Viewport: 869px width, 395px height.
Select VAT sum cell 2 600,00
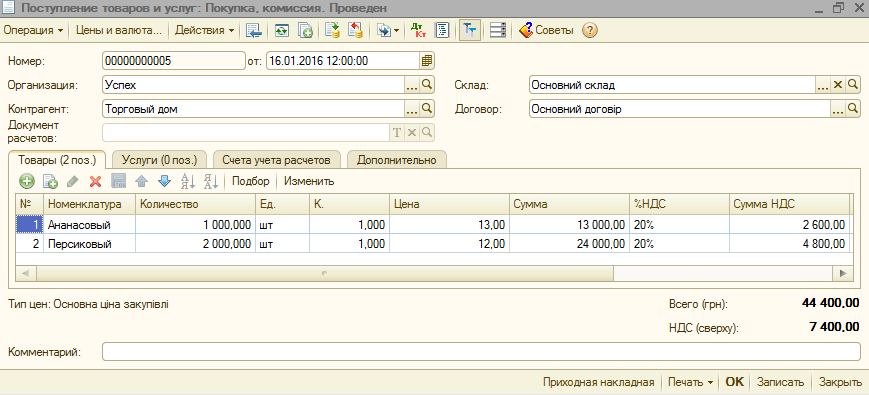(789, 225)
